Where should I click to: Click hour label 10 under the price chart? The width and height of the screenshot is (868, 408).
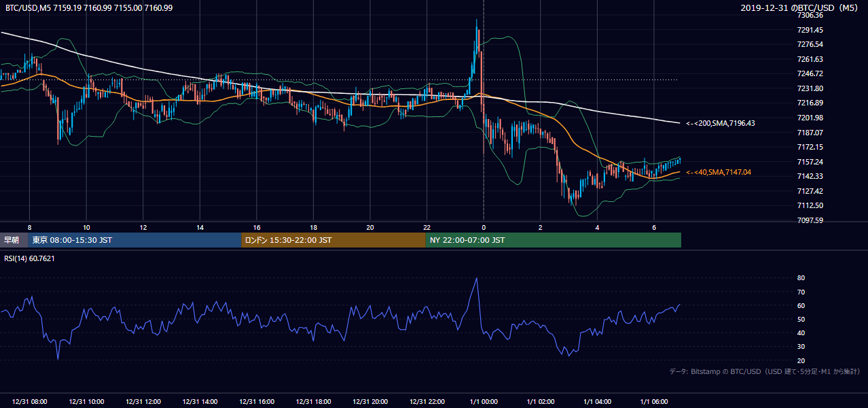coord(86,227)
